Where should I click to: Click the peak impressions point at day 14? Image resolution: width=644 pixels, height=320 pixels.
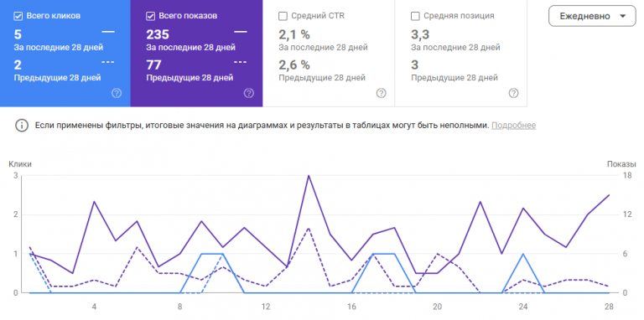(309, 176)
